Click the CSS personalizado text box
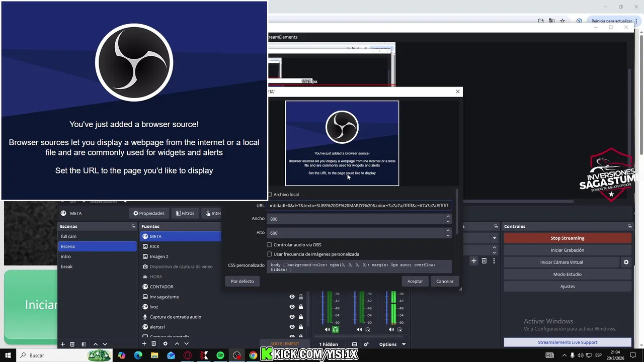The width and height of the screenshot is (644, 362). click(x=359, y=267)
